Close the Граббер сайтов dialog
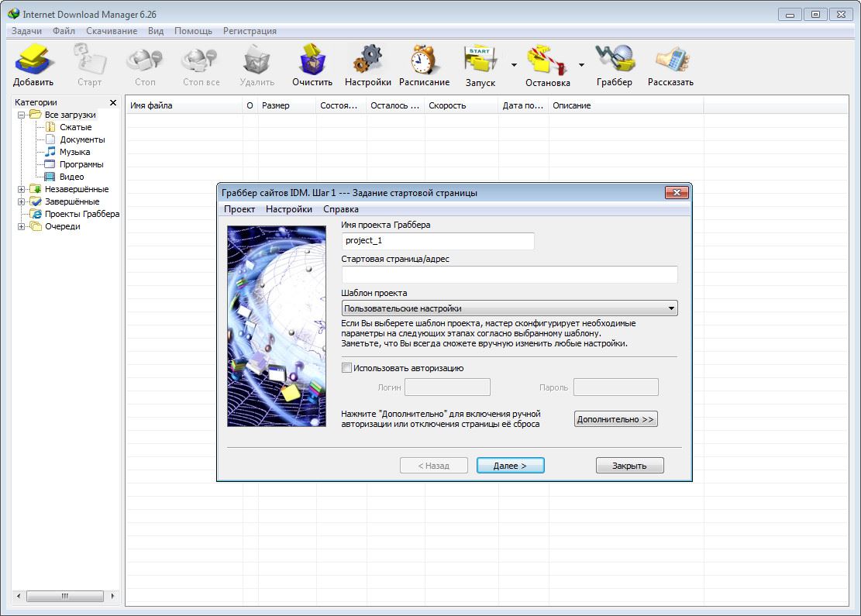The height and width of the screenshot is (616, 861). pos(677,192)
